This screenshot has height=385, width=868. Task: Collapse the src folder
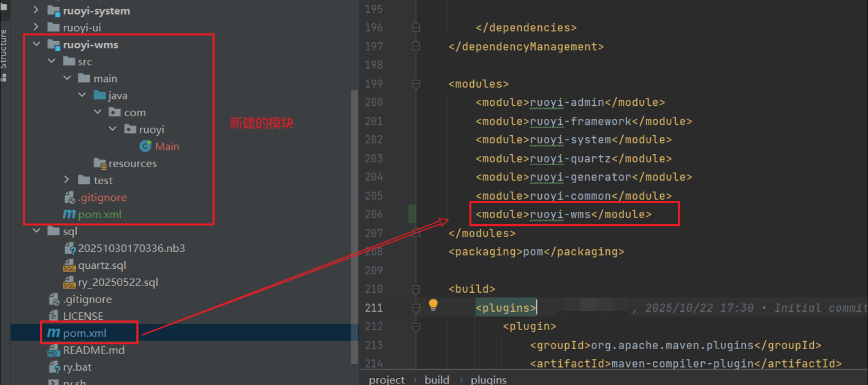[52, 61]
